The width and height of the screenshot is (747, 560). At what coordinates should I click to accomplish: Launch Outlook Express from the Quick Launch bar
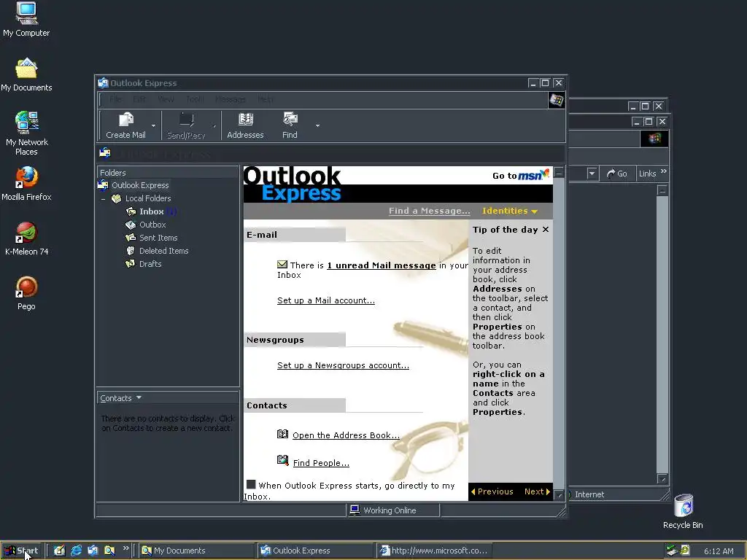93,551
